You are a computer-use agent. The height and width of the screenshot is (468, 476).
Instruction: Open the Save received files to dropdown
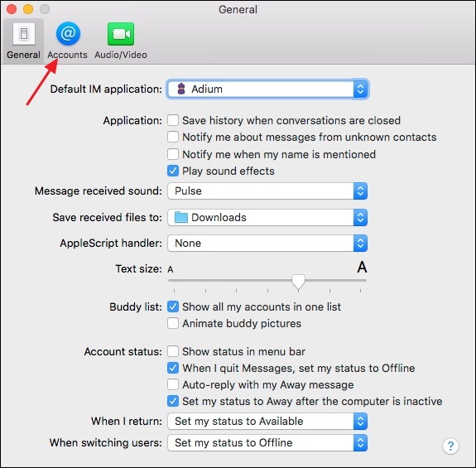[x=267, y=218]
